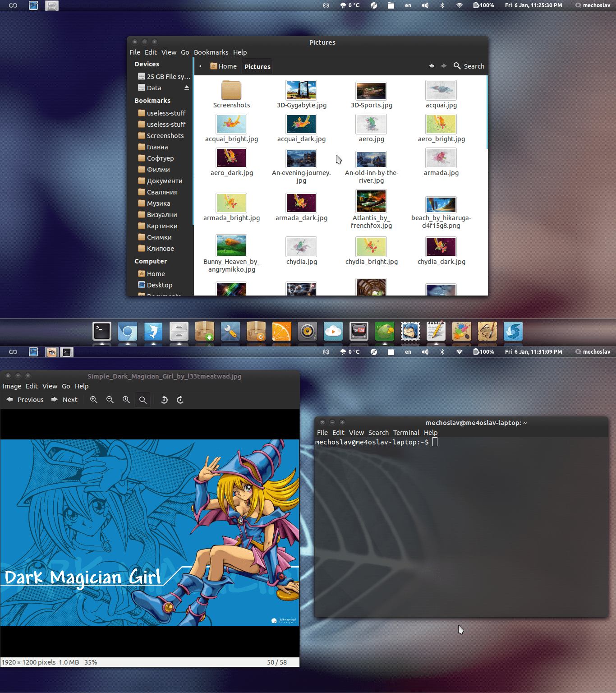Toggle best fit zoom in image viewer
616x693 pixels.
[x=143, y=400]
